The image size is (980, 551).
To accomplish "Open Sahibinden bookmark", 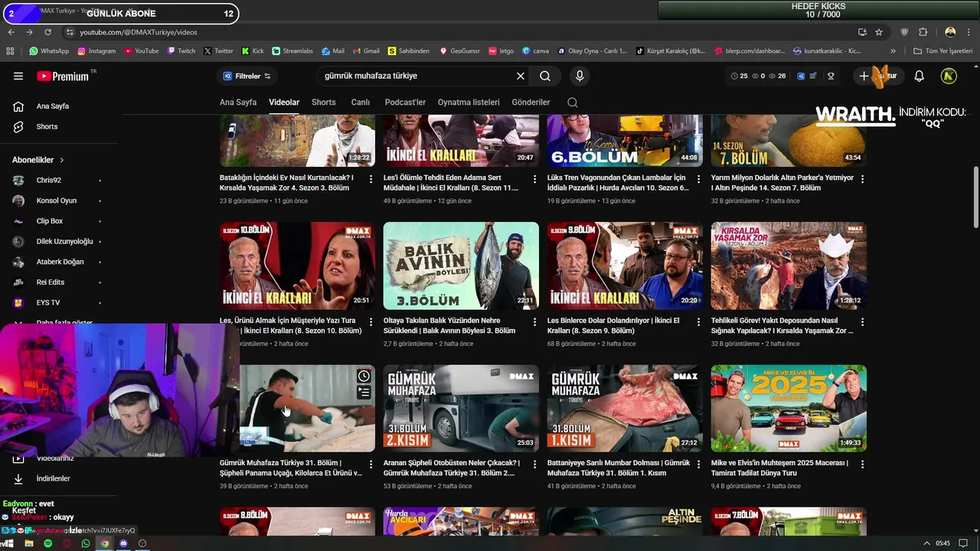I will pyautogui.click(x=409, y=51).
